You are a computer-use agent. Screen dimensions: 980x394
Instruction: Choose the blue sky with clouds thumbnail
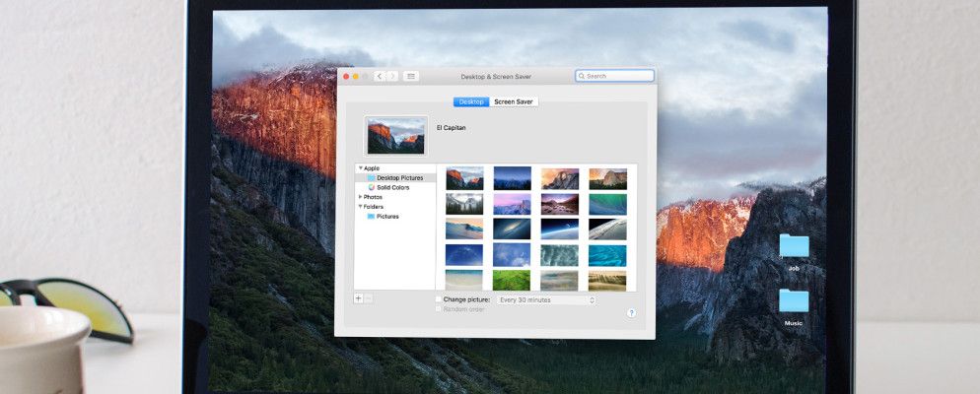[x=512, y=255]
